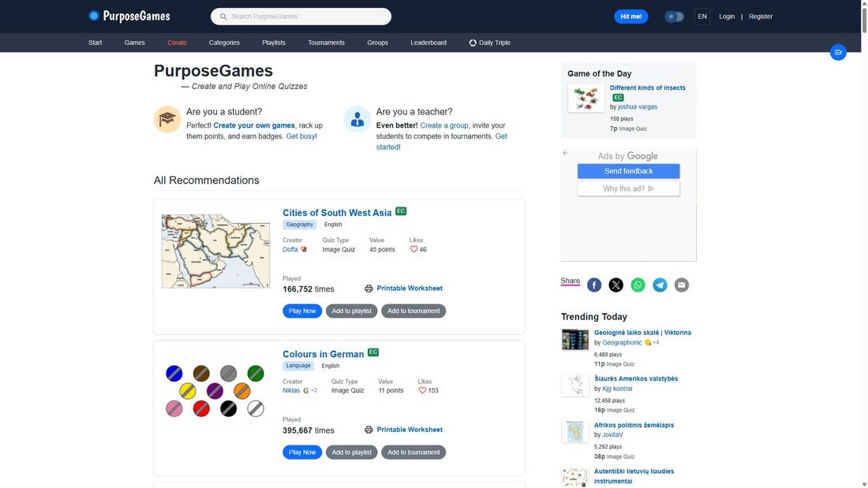Play Now for Colours in German
Image resolution: width=868 pixels, height=488 pixels.
[302, 453]
